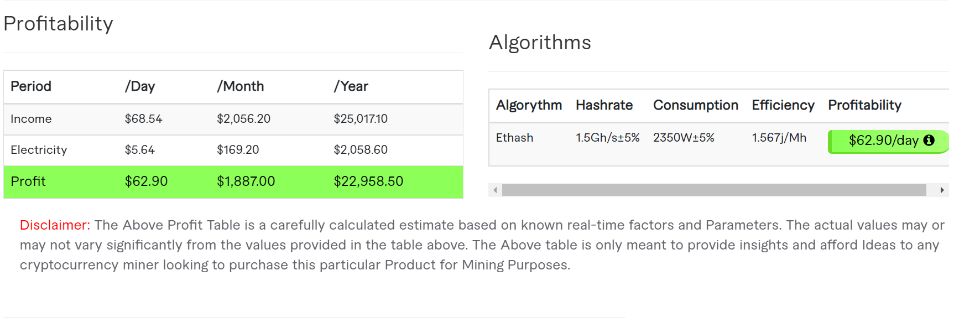Click the yearly profit value $22,958.50
Viewport: 980px width, 322px height.
coord(368,181)
